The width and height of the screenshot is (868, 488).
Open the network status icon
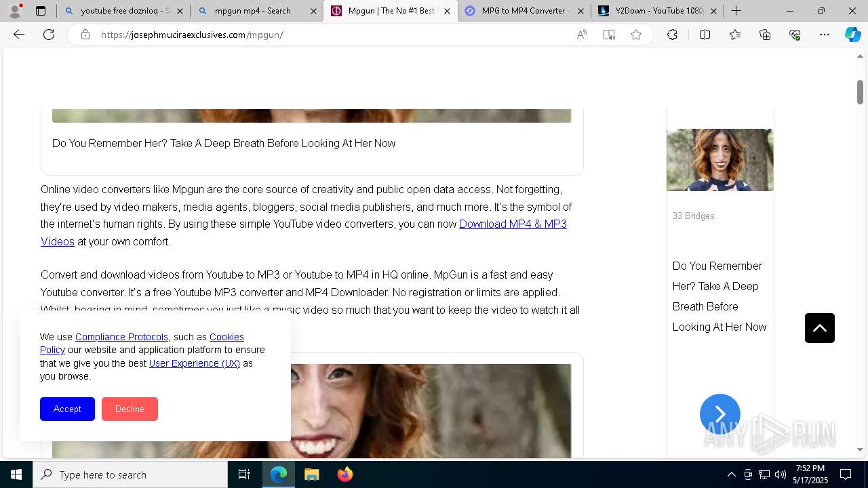(x=764, y=474)
